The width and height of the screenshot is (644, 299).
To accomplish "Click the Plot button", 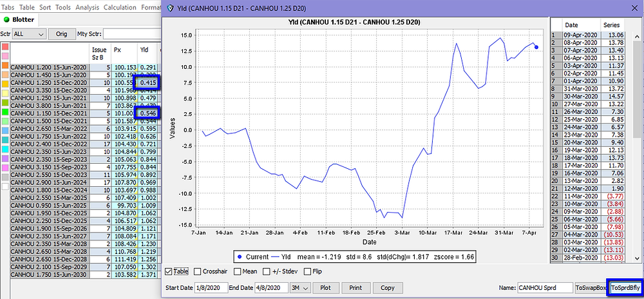I will (325, 287).
